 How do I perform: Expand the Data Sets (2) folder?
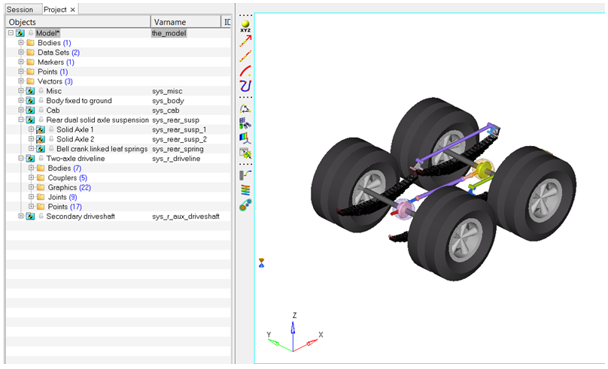pyautogui.click(x=21, y=52)
